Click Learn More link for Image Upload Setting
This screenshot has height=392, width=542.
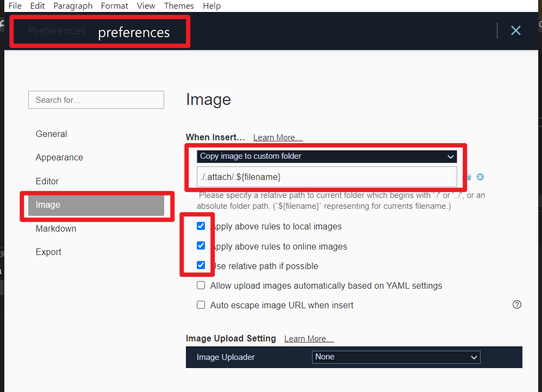(x=309, y=339)
